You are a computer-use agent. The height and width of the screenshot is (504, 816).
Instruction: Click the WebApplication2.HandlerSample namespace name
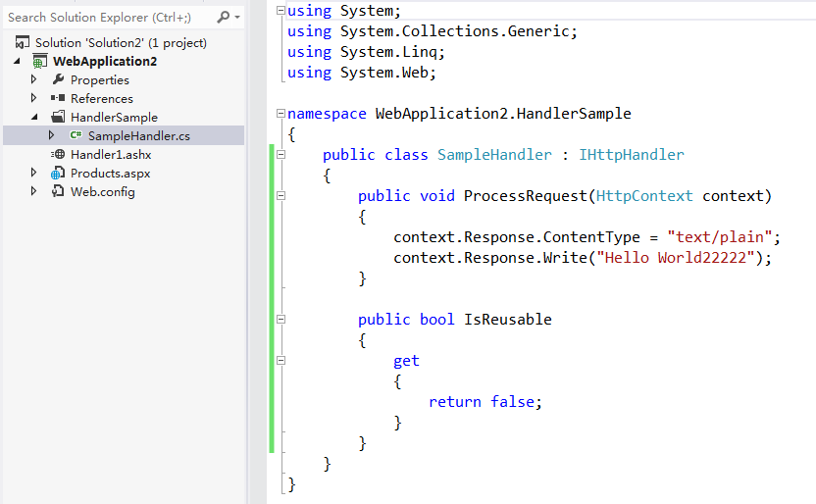pos(503,114)
